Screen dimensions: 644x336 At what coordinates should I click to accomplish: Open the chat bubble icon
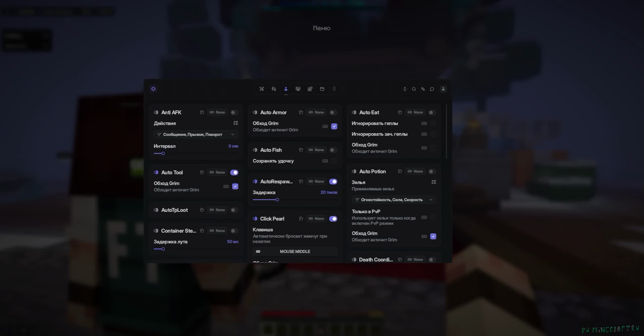pyautogui.click(x=432, y=89)
